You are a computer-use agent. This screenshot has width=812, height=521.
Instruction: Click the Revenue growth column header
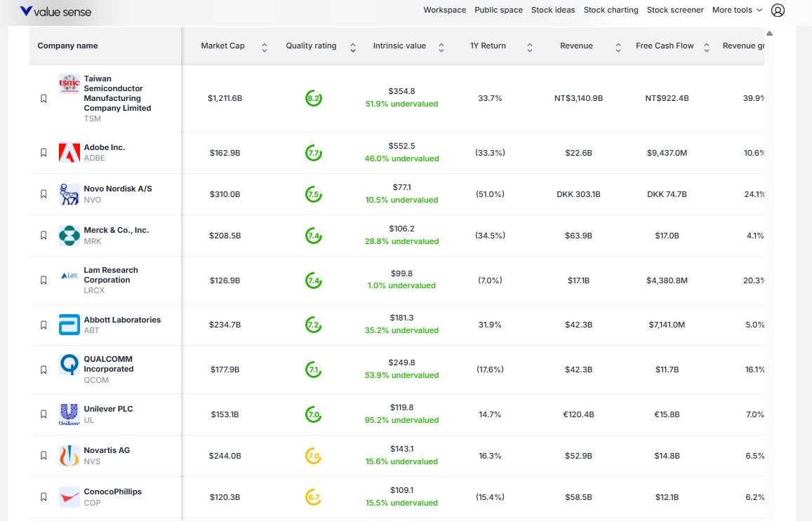[744, 46]
